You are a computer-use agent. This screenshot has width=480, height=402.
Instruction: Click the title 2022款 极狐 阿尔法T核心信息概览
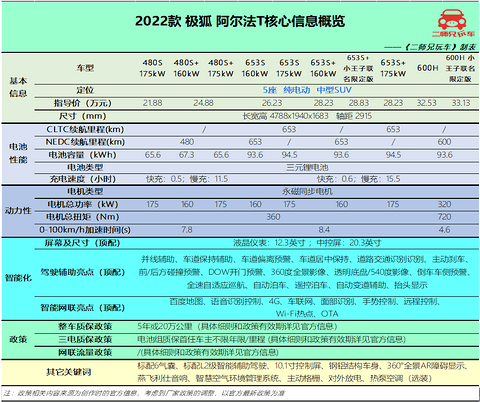(240, 21)
